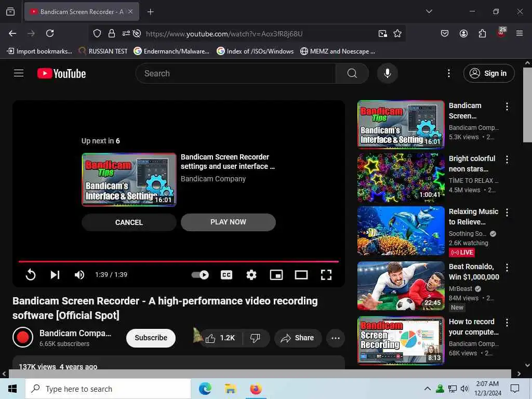This screenshot has width=532, height=399.
Task: Replay the video with the replay icon
Action: point(31,274)
